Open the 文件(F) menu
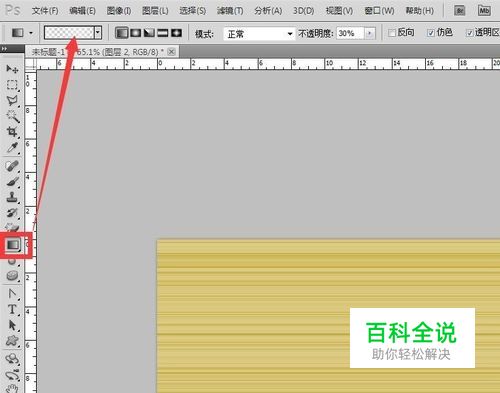 pyautogui.click(x=45, y=11)
